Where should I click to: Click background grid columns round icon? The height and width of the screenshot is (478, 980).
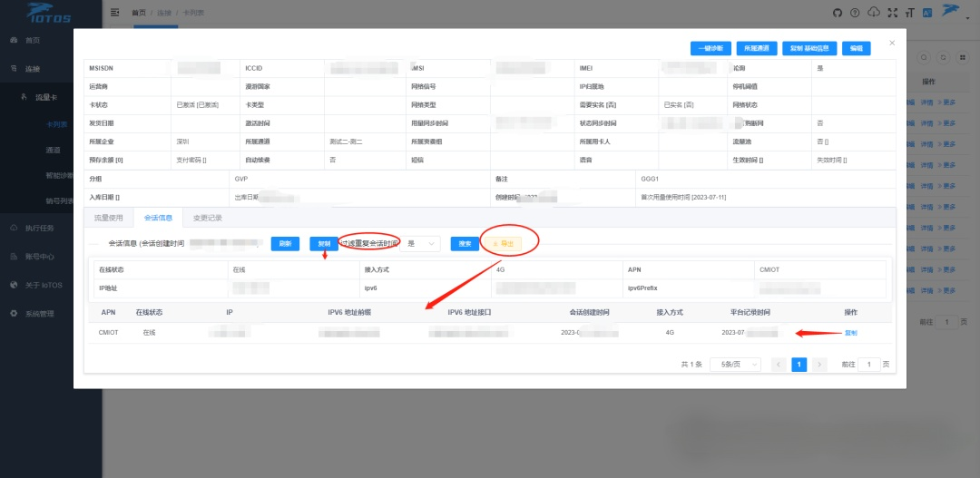[x=963, y=57]
